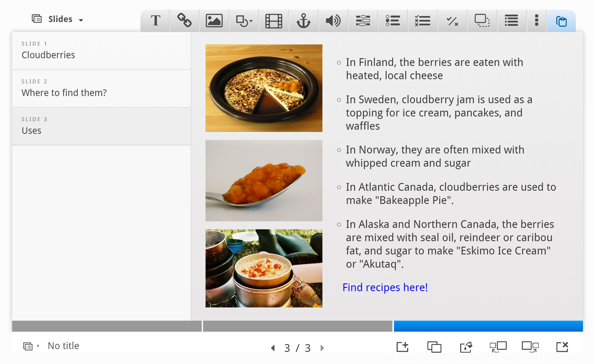Clone the current slide icon

pyautogui.click(x=434, y=347)
